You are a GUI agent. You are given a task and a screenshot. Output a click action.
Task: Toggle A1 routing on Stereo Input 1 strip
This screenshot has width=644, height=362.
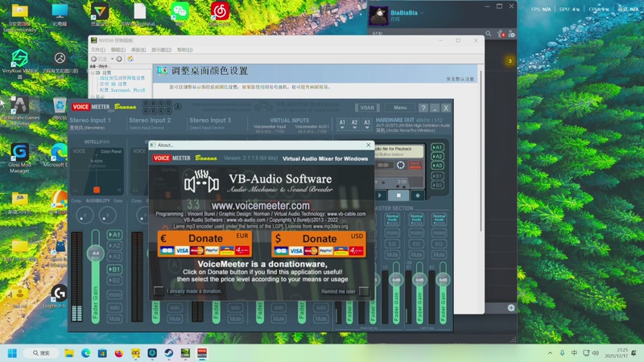(114, 235)
